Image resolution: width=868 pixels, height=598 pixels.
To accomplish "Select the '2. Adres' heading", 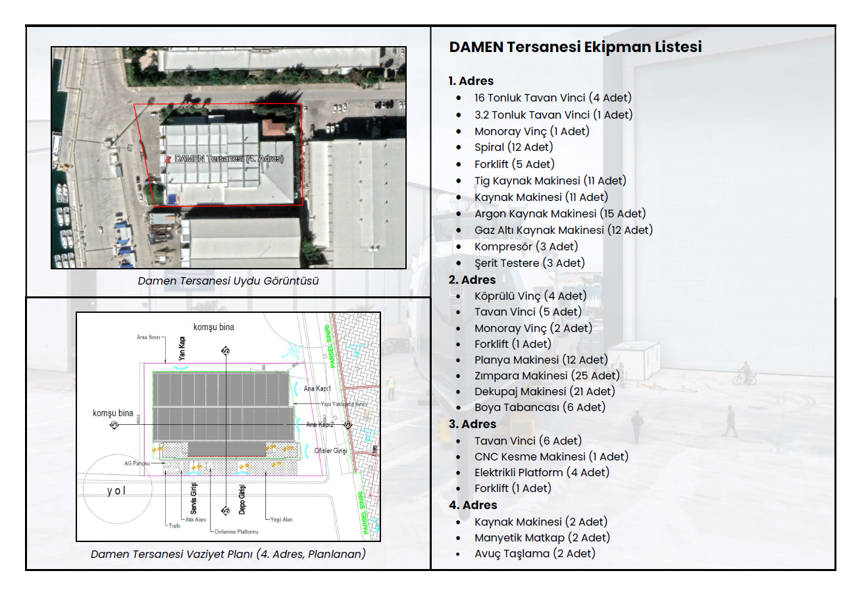I will [472, 280].
